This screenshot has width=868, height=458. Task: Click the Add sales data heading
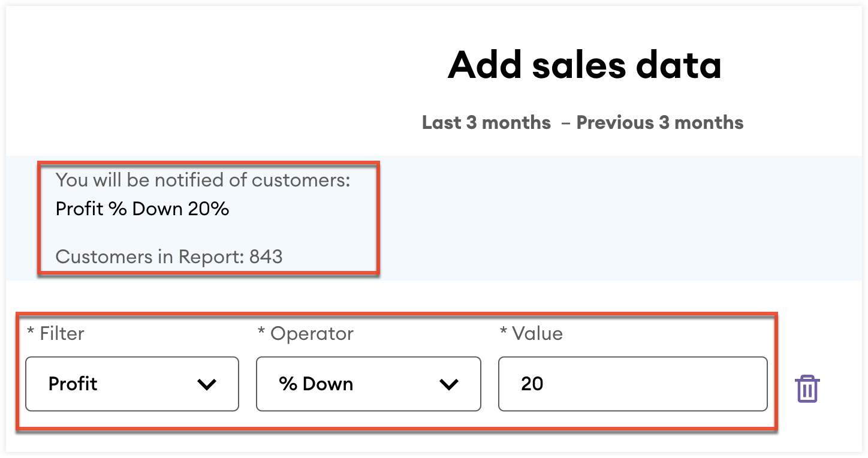[584, 65]
